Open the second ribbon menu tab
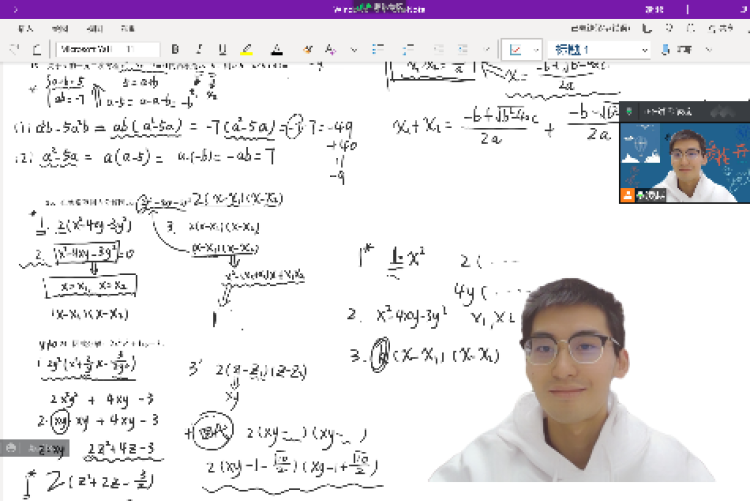 point(60,30)
